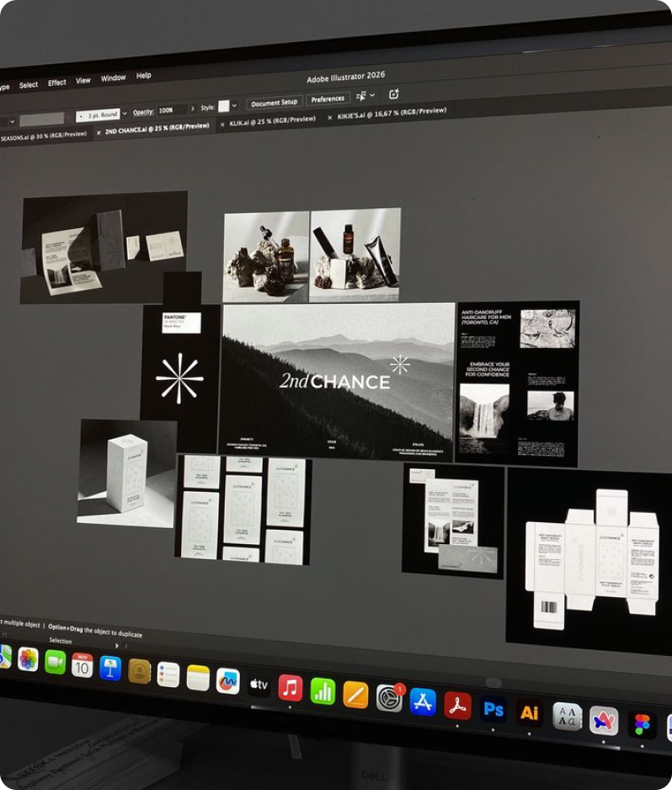Select the 2nd CHANCE mountain cover artboard
This screenshot has width=672, height=790.
coord(337,381)
